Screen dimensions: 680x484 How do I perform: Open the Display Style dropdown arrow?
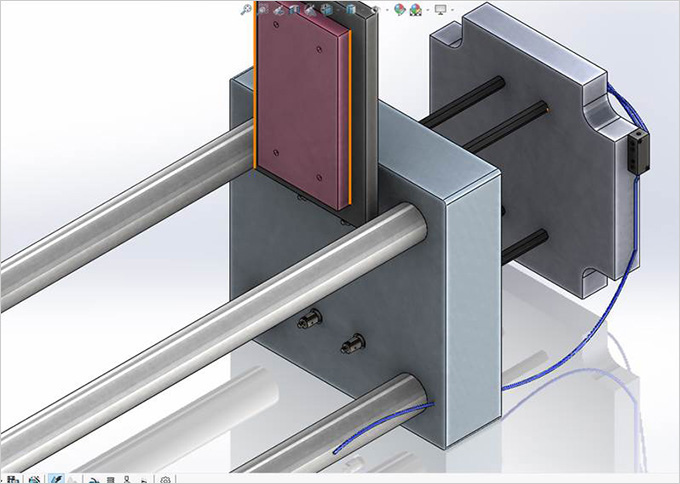point(363,10)
